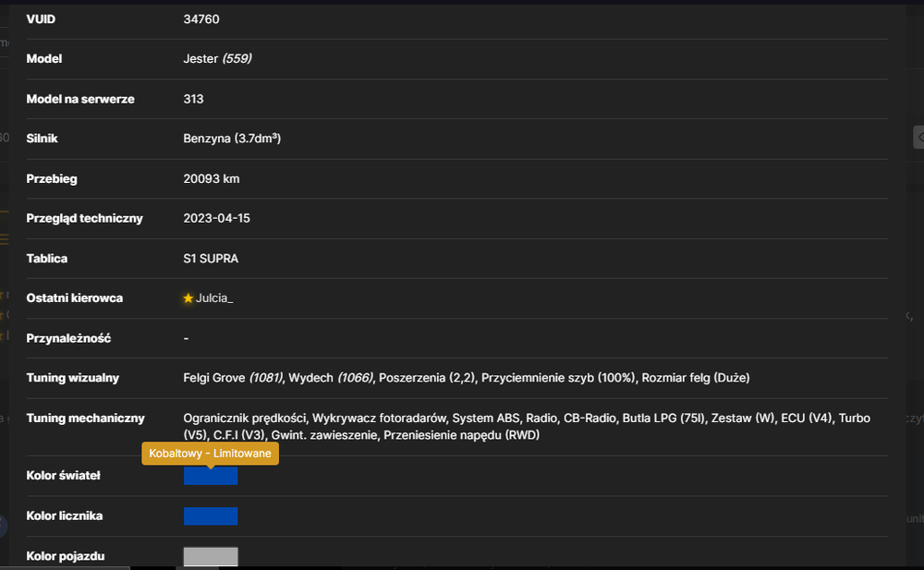The height and width of the screenshot is (570, 924).
Task: Click the Przynależność label
Action: pyautogui.click(x=68, y=338)
